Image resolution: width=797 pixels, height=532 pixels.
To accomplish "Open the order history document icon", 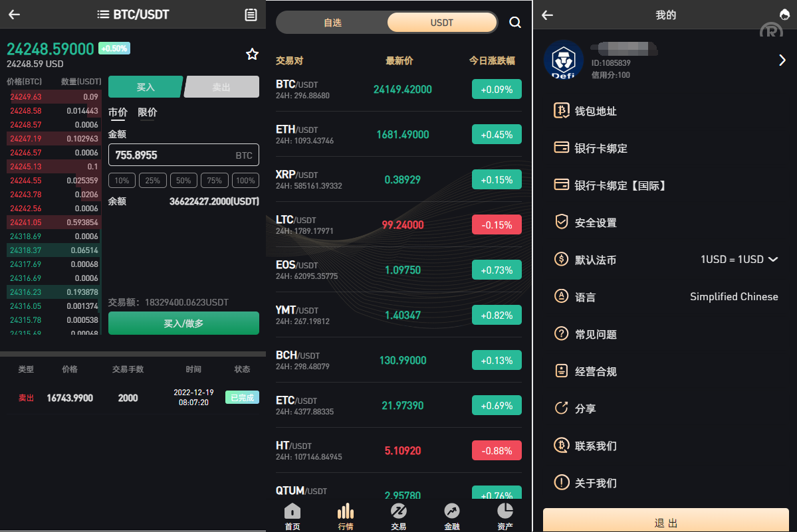I will [x=251, y=15].
